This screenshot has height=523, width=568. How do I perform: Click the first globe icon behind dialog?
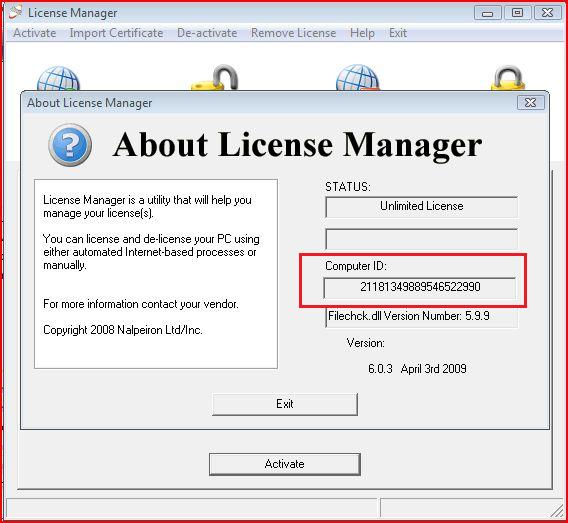pyautogui.click(x=58, y=78)
